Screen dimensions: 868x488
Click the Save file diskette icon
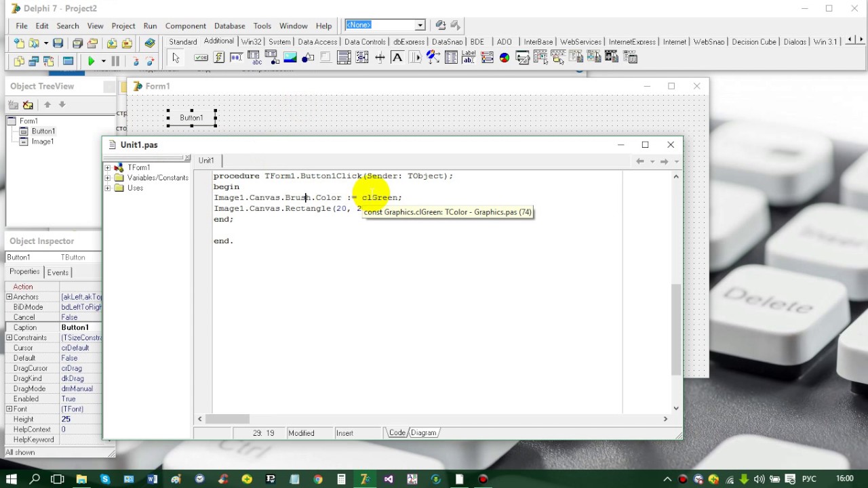[x=58, y=43]
